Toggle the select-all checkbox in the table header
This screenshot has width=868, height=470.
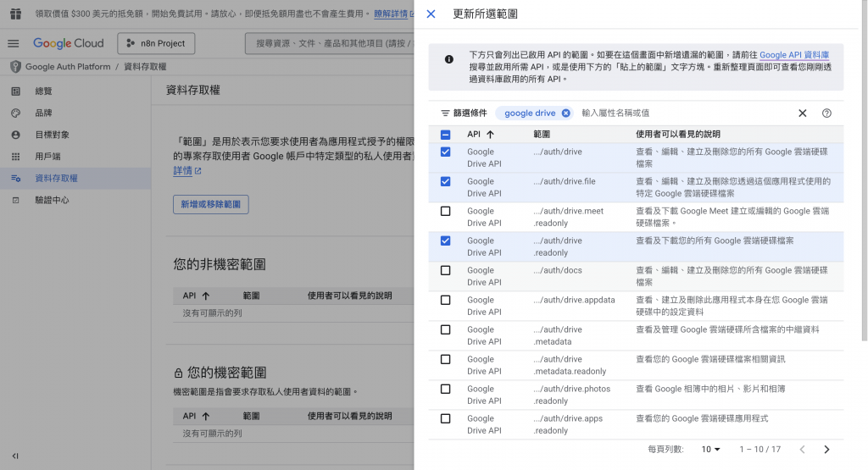[446, 135]
